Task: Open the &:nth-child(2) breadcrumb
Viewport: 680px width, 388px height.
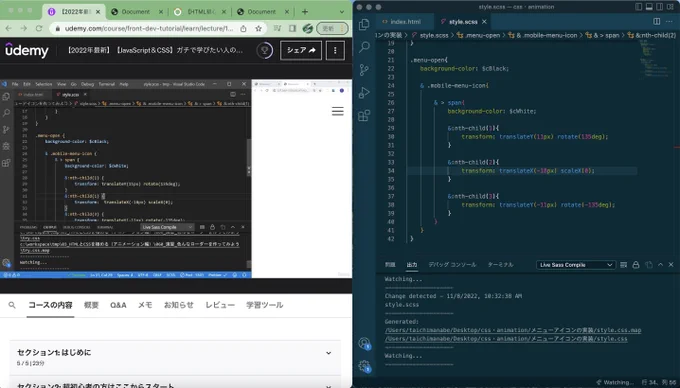Action: click(652, 35)
